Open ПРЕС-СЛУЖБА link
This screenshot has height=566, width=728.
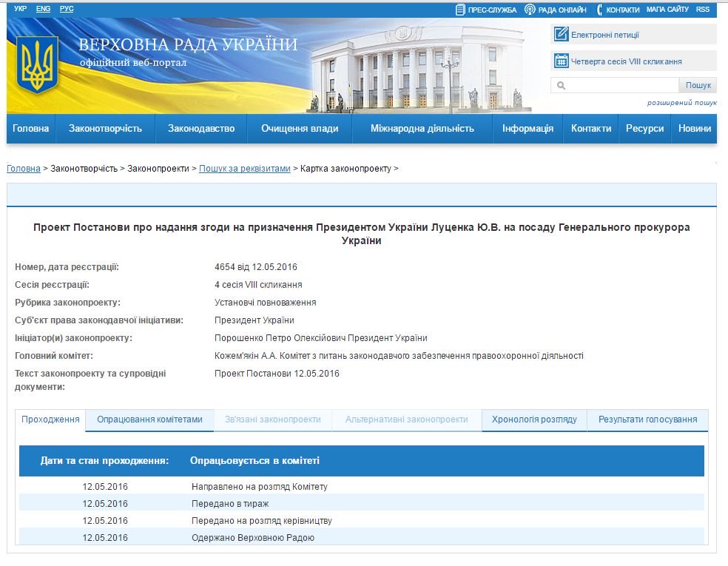point(492,10)
